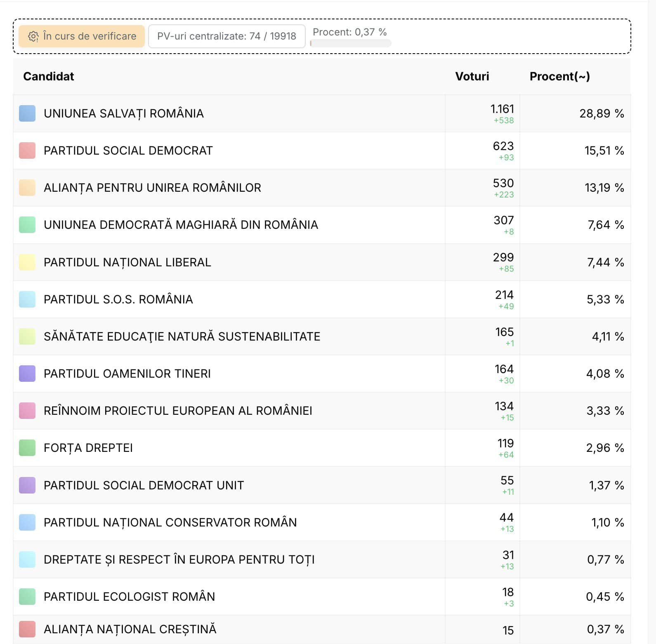Click the orange swatch for Alianța pentru Unirea Românilor

[x=27, y=188]
